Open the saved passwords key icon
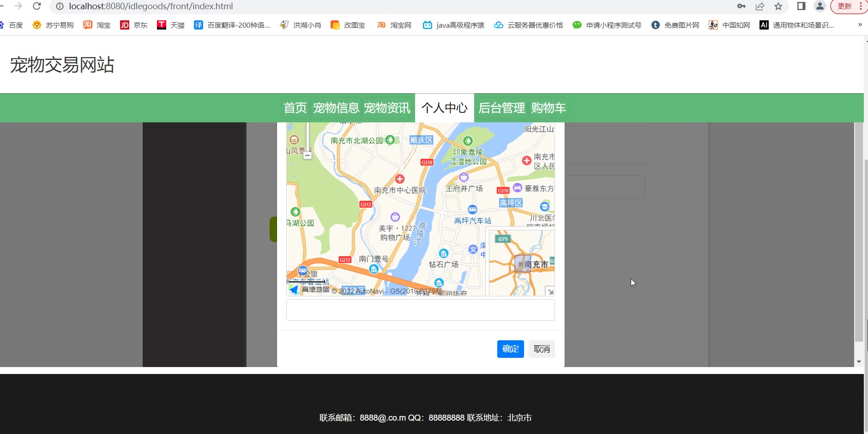 click(741, 6)
